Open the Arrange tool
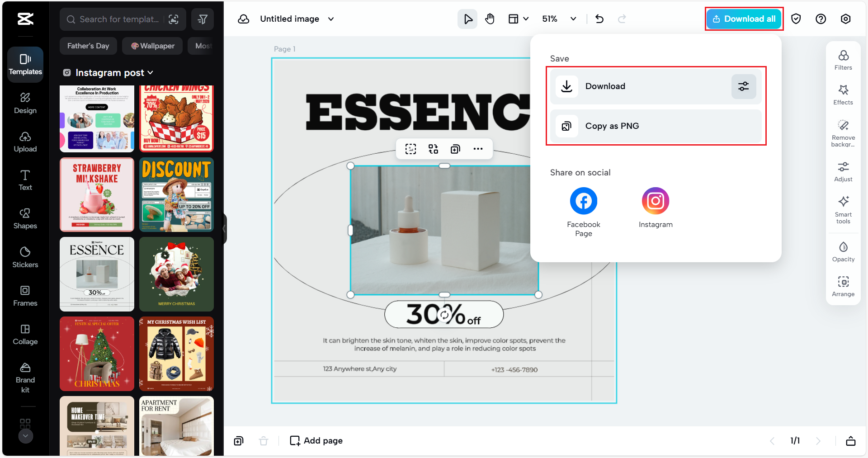 (x=843, y=287)
